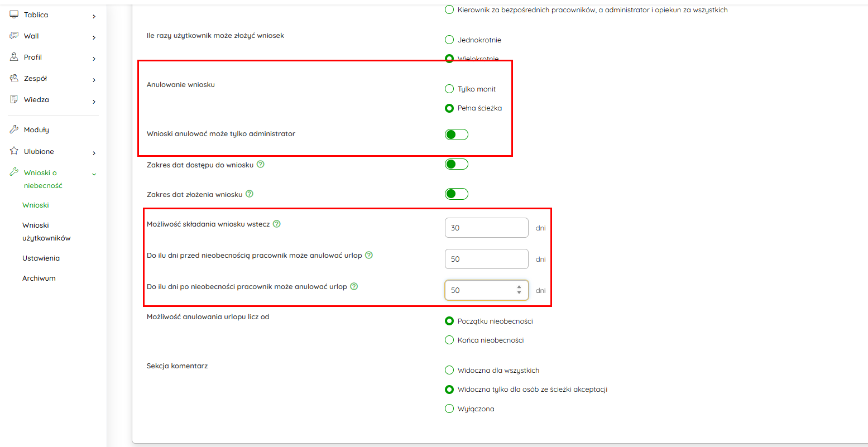This screenshot has width=868, height=447.
Task: Expand the Ulubione menu chevron
Action: (94, 153)
